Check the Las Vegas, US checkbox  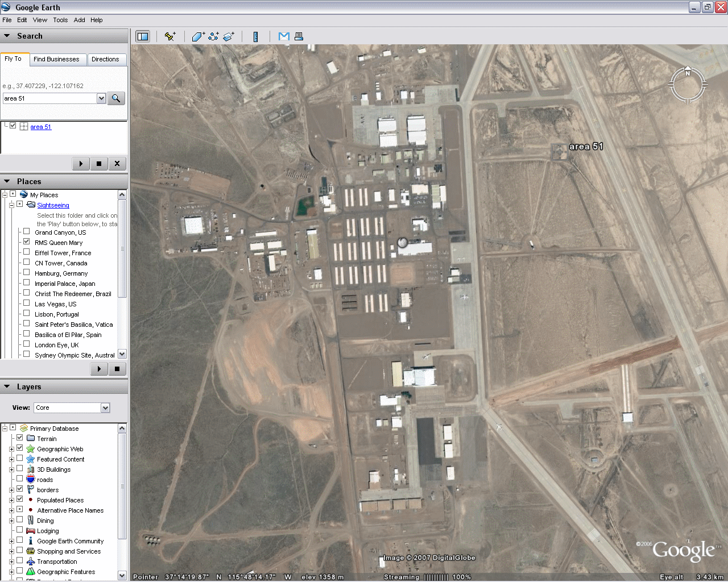pos(26,303)
